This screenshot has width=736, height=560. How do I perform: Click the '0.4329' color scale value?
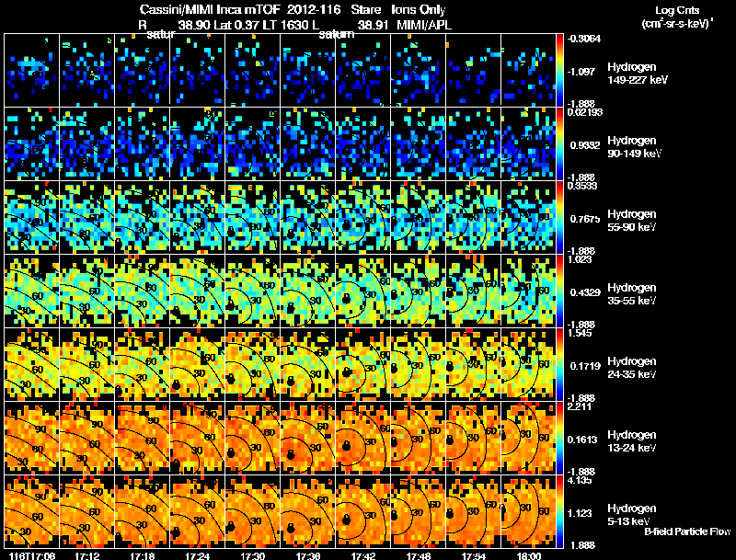click(585, 292)
